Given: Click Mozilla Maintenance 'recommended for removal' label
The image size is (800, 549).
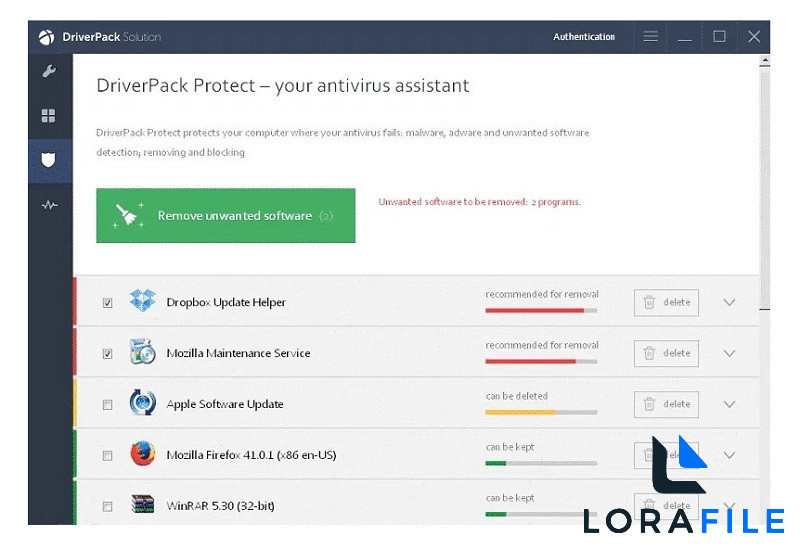Looking at the screenshot, I should (542, 345).
